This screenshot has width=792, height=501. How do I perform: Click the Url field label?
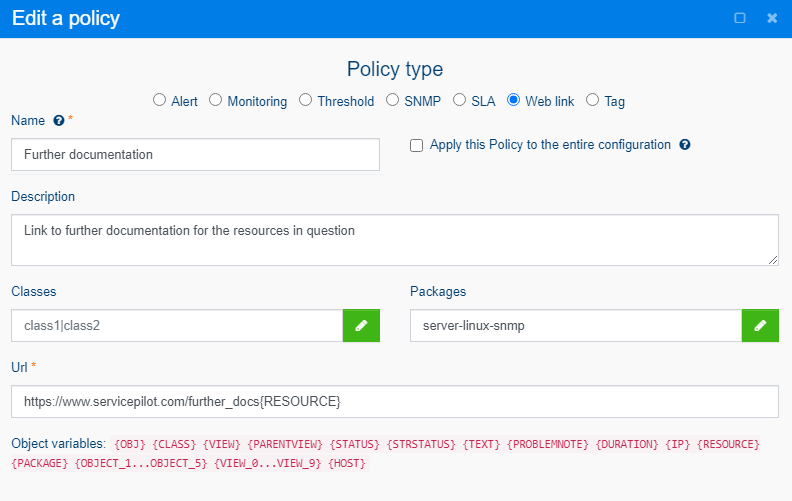19,368
